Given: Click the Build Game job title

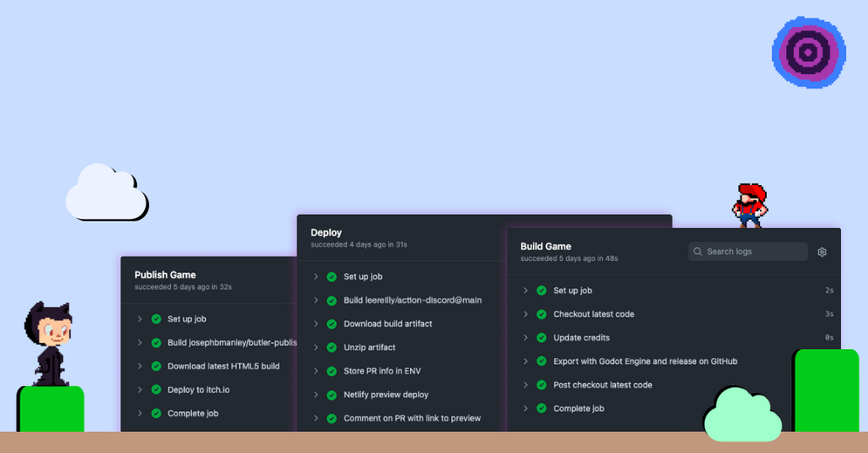Looking at the screenshot, I should (x=545, y=247).
